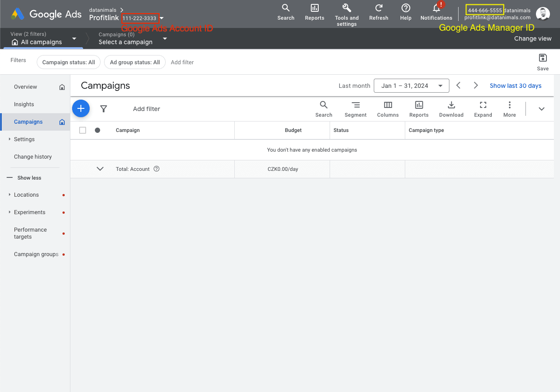Click Ad group status: All filter chip
The image size is (560, 392).
click(x=135, y=62)
